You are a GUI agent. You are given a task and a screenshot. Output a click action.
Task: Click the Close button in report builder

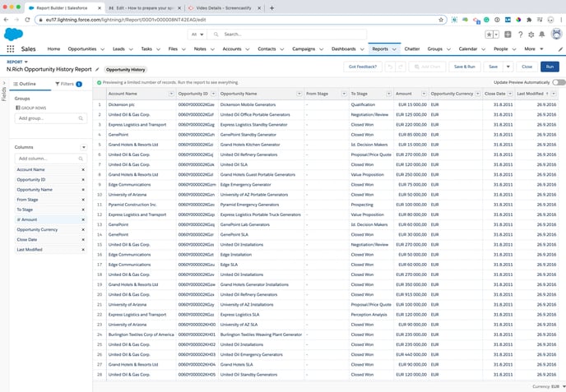point(527,67)
